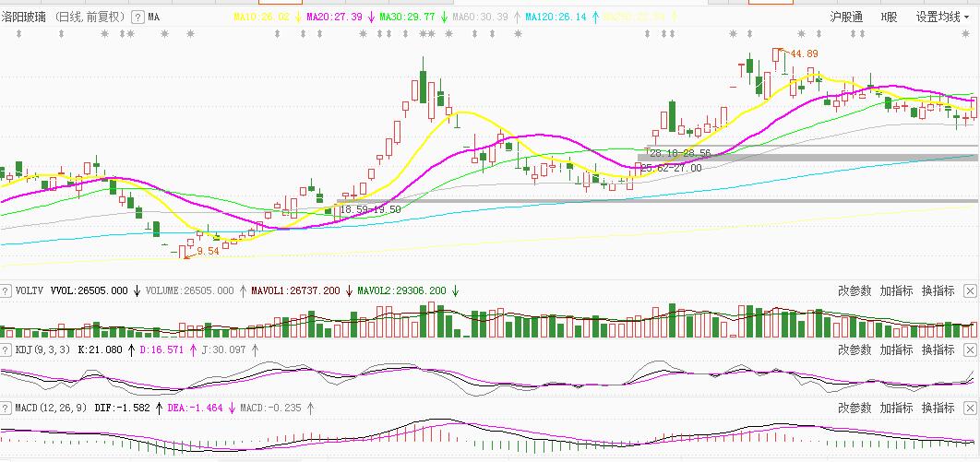Select the H股 tab
Viewport: 980px width, 462px height.
[890, 17]
